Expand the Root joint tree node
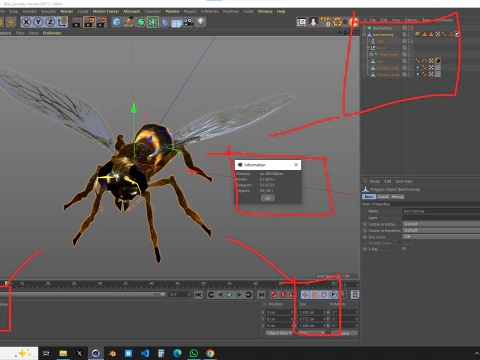 [368, 48]
